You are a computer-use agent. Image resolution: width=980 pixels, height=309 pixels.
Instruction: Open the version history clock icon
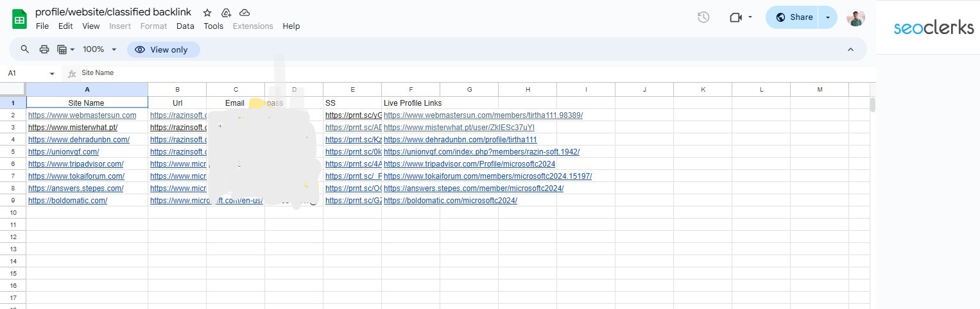click(x=703, y=17)
